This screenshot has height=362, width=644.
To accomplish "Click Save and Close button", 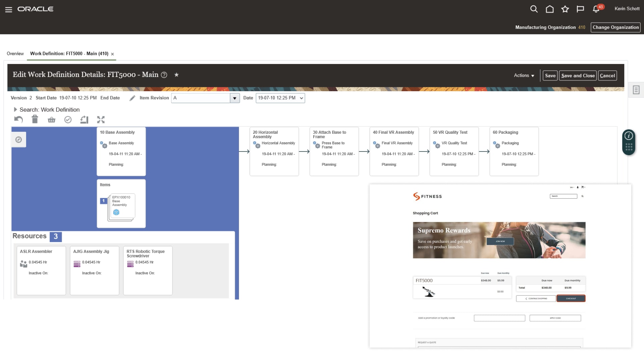I will tap(578, 75).
